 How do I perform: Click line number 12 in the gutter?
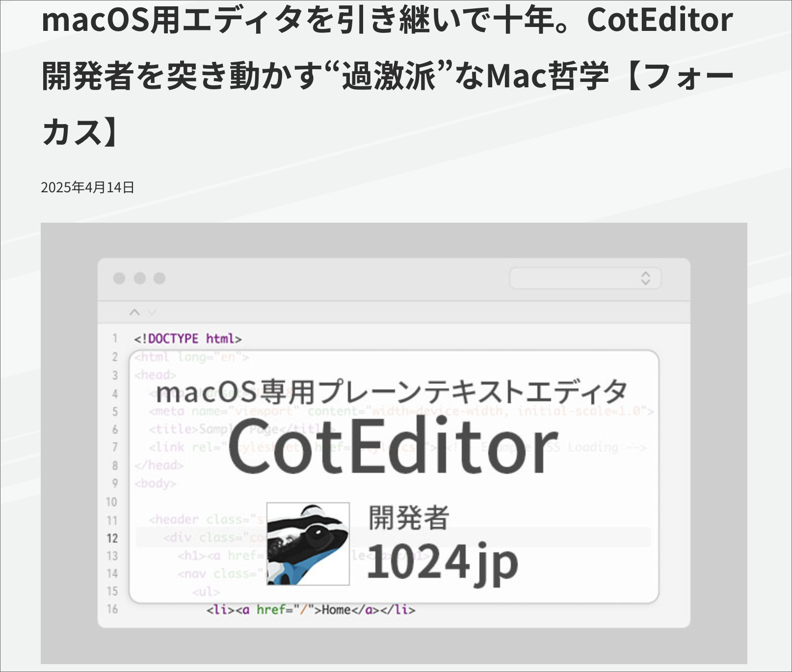click(x=112, y=538)
